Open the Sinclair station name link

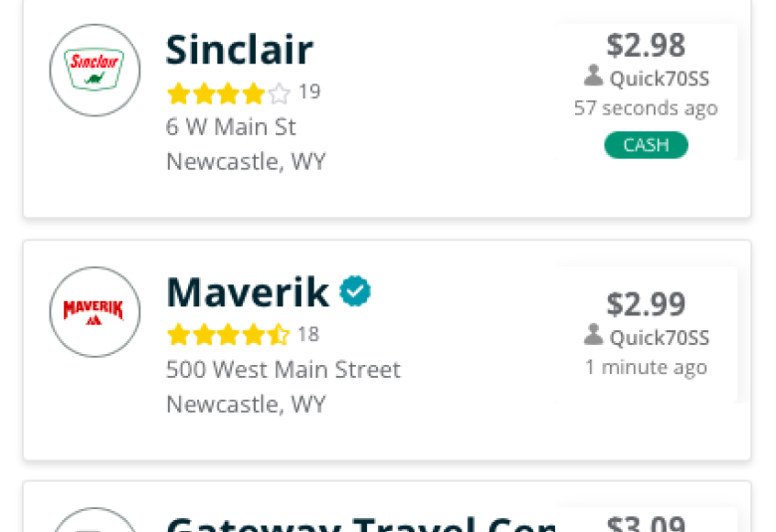point(240,50)
